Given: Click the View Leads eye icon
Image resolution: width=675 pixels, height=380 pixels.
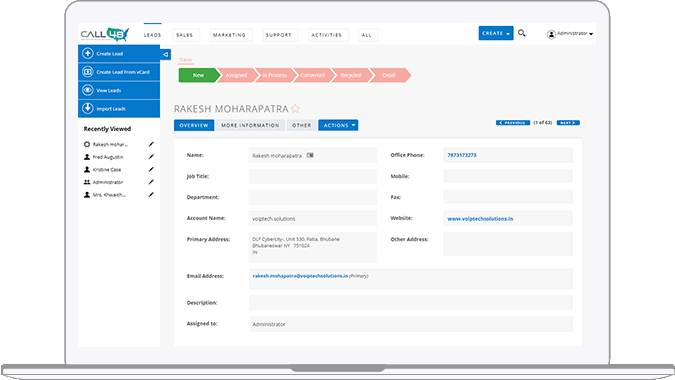Looking at the screenshot, I should (x=87, y=90).
